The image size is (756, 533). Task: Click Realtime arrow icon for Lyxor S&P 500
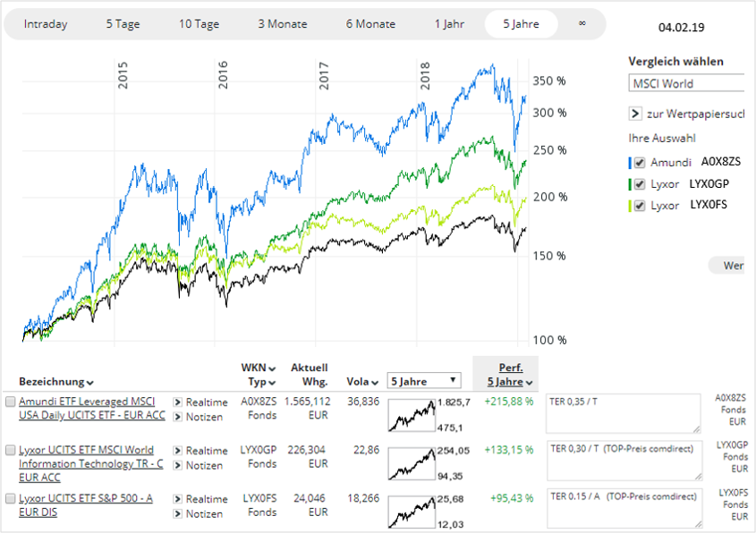(178, 499)
